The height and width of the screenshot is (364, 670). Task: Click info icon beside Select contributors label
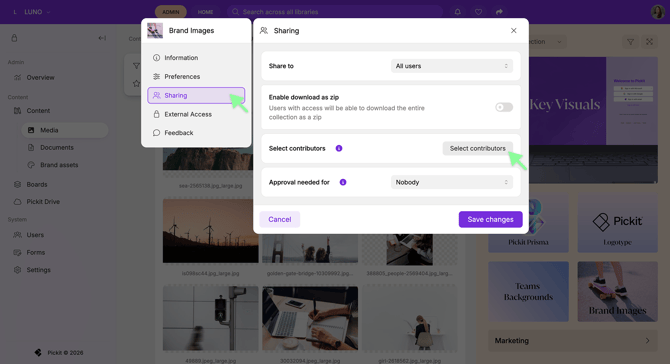pos(339,148)
